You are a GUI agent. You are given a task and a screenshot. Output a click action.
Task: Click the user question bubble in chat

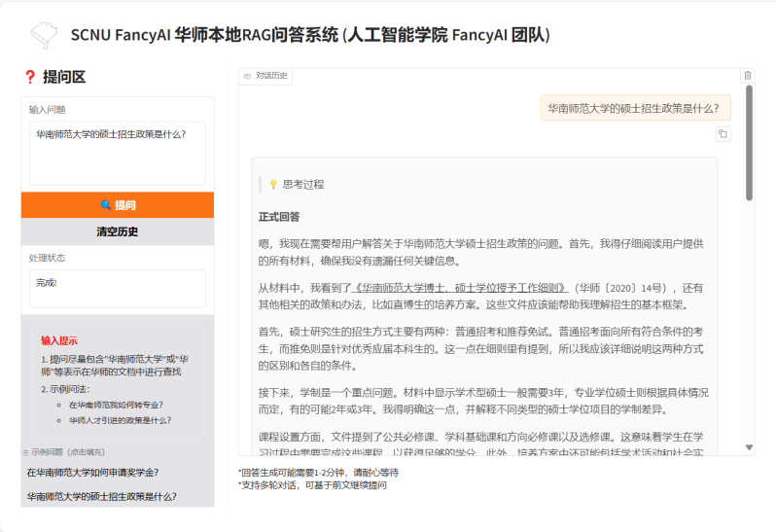tap(635, 109)
